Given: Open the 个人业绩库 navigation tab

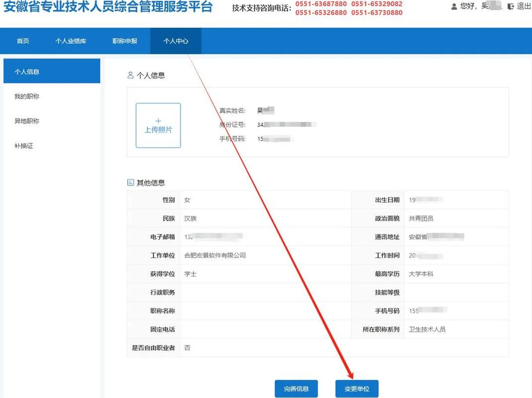Looking at the screenshot, I should tap(71, 41).
